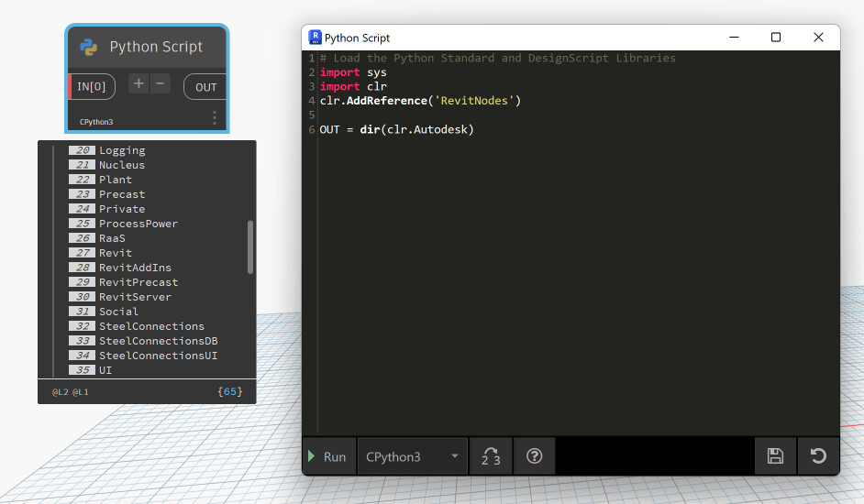
Task: Select the SteelConnectionsUI list item
Action: (x=158, y=356)
